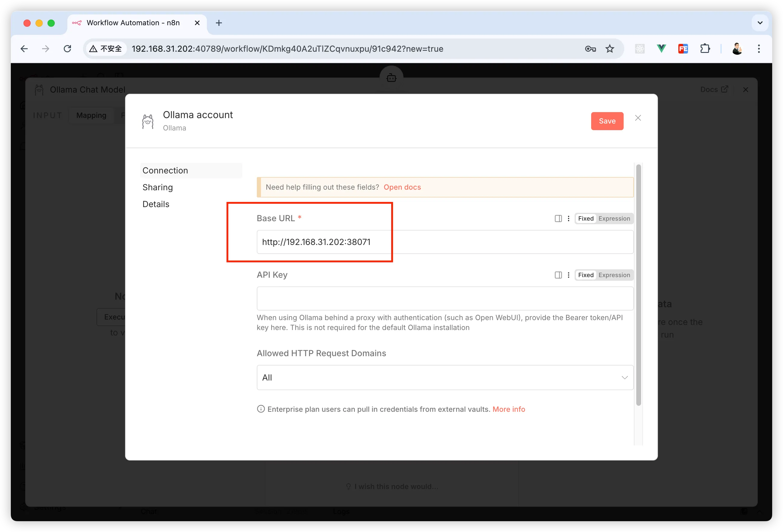783x532 pixels.
Task: Select the Mapping tab in the INPUT panel
Action: [91, 115]
